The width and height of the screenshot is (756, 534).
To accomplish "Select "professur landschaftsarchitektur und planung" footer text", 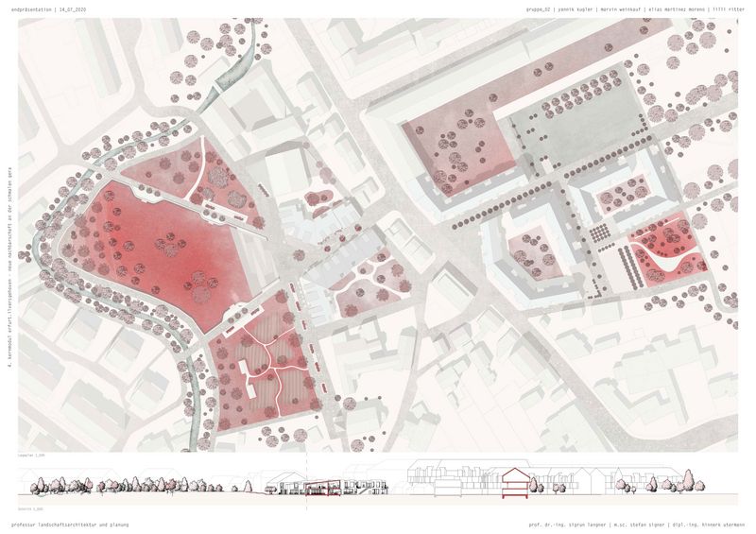I will (69, 525).
